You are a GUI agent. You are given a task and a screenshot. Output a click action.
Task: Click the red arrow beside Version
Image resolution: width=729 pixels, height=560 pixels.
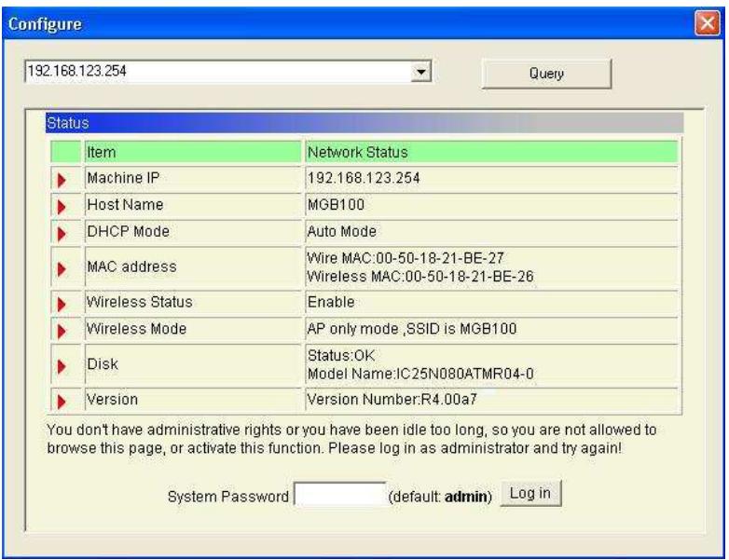pos(61,402)
